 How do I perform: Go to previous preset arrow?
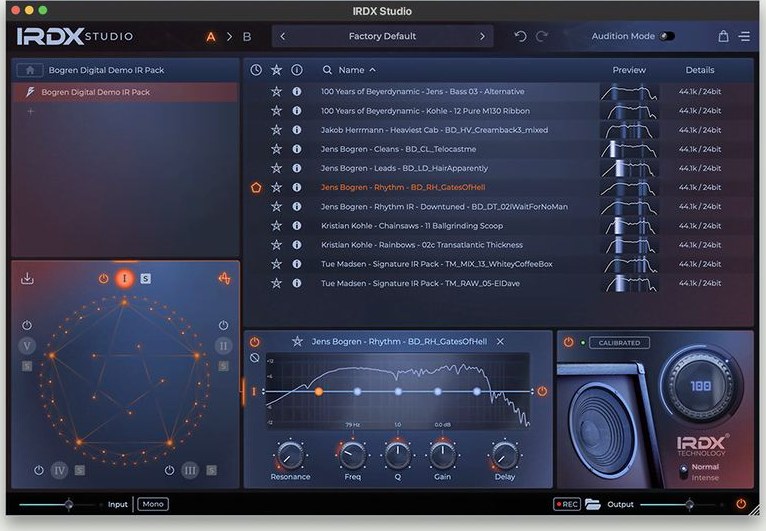click(x=282, y=36)
